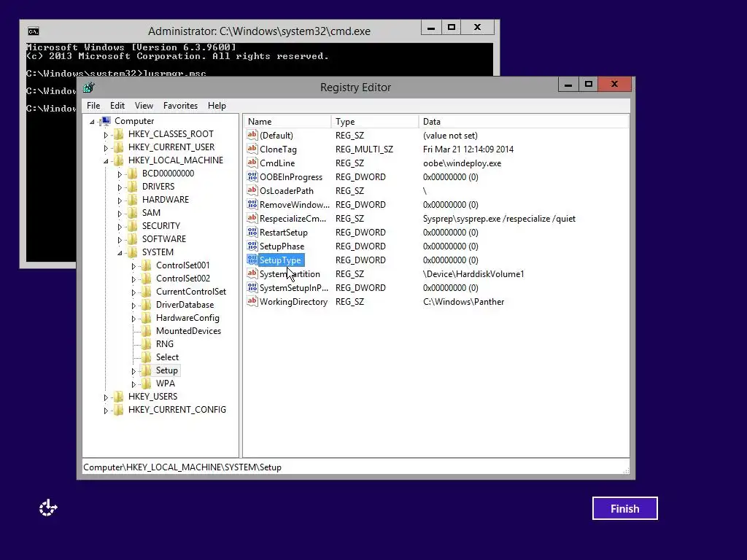Click the SOFTWARE folder icon
Screen dimensions: 747x560
[x=133, y=239]
